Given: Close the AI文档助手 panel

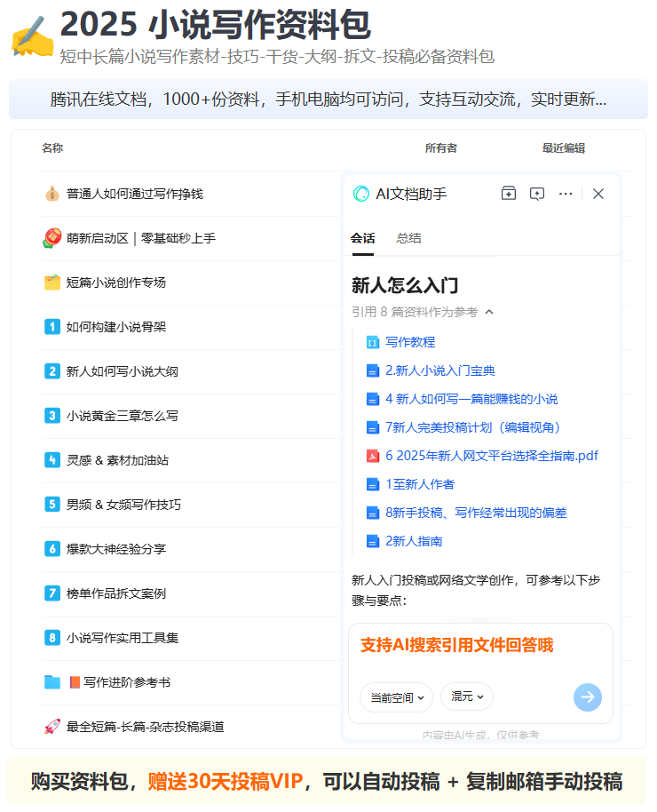Looking at the screenshot, I should [598, 194].
